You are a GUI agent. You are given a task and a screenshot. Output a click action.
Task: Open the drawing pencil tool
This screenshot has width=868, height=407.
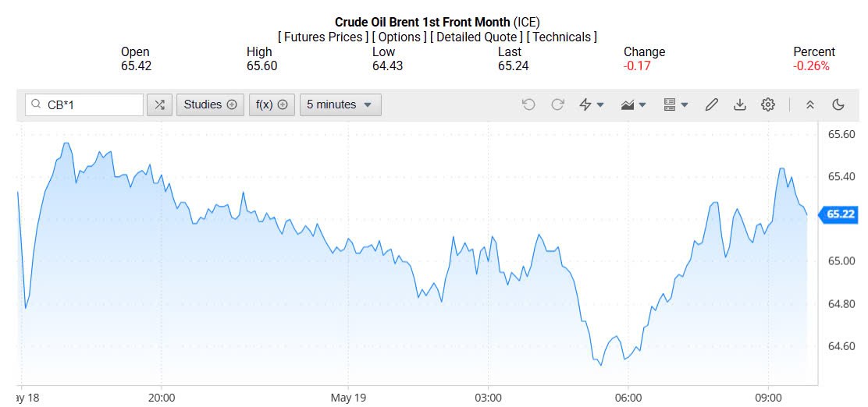point(711,104)
